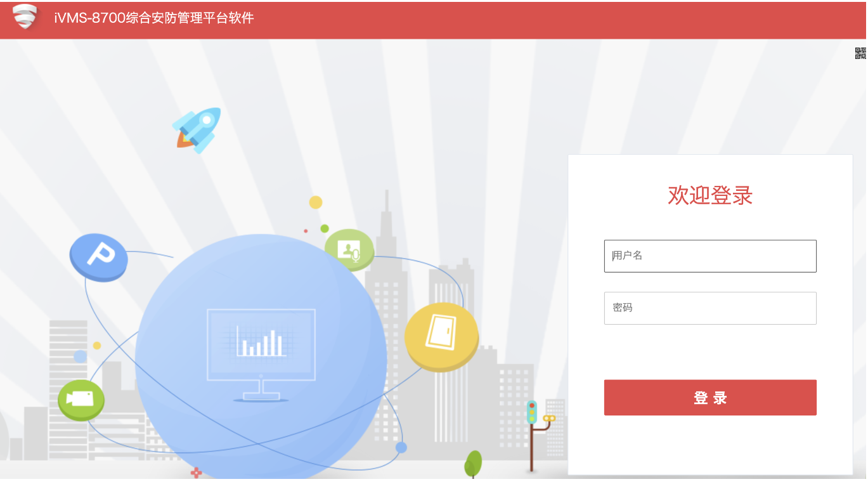The image size is (868, 484).
Task: Focus the 密码 password field
Action: point(710,308)
